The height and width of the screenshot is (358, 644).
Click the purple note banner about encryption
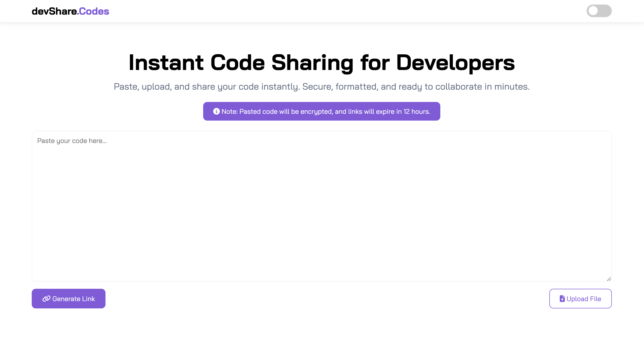coord(321,111)
